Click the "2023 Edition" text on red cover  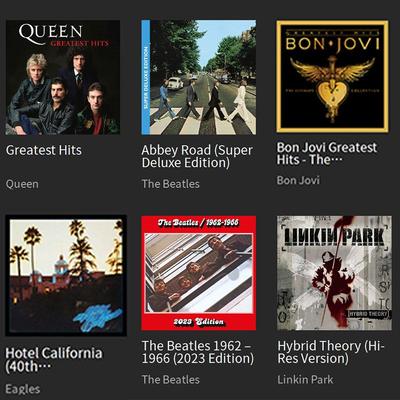click(198, 322)
